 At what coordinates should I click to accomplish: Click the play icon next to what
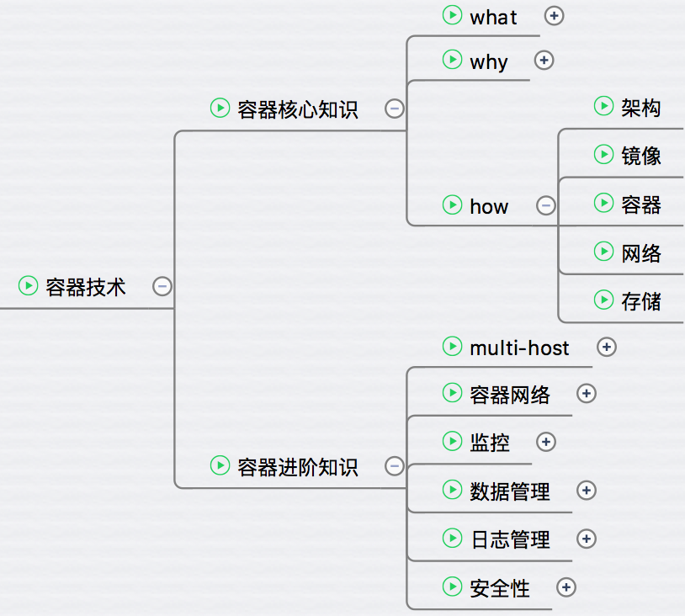pyautogui.click(x=453, y=16)
